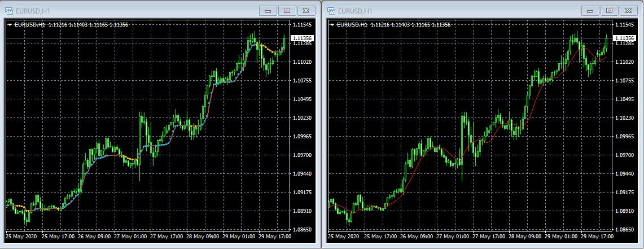
Task: Click the 1.09700 price level on right scale
Action: pyautogui.click(x=624, y=155)
